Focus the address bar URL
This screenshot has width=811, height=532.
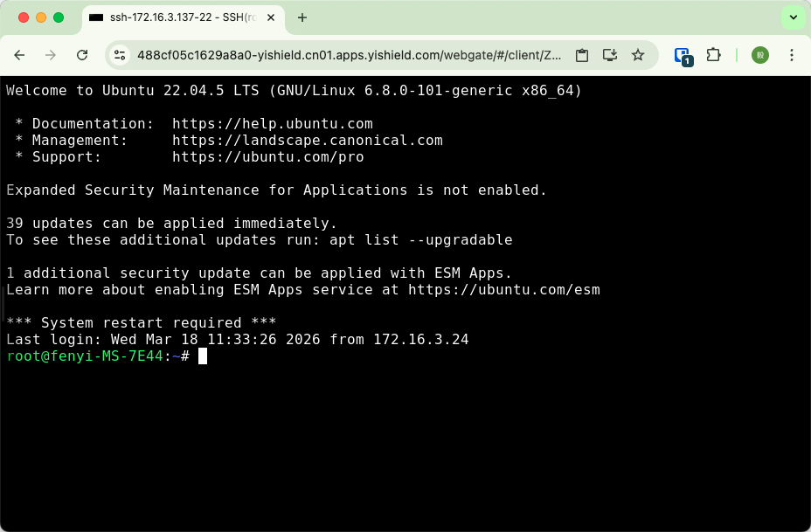(349, 55)
